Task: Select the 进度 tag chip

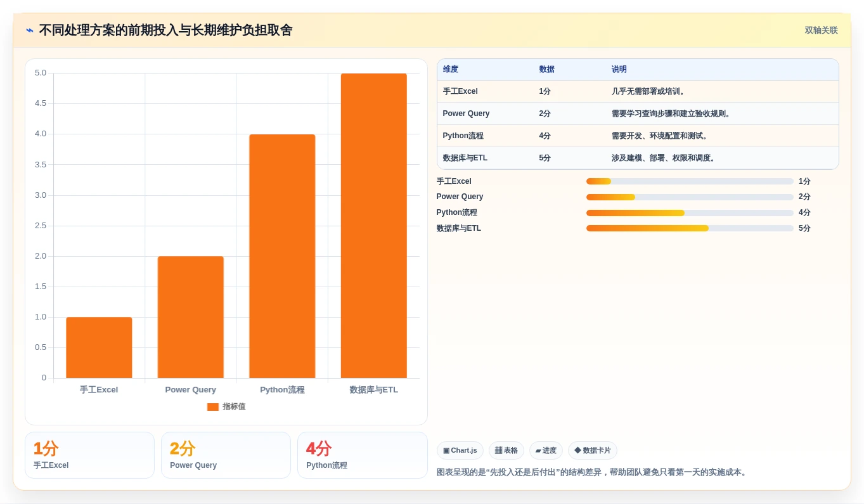Action: (546, 451)
